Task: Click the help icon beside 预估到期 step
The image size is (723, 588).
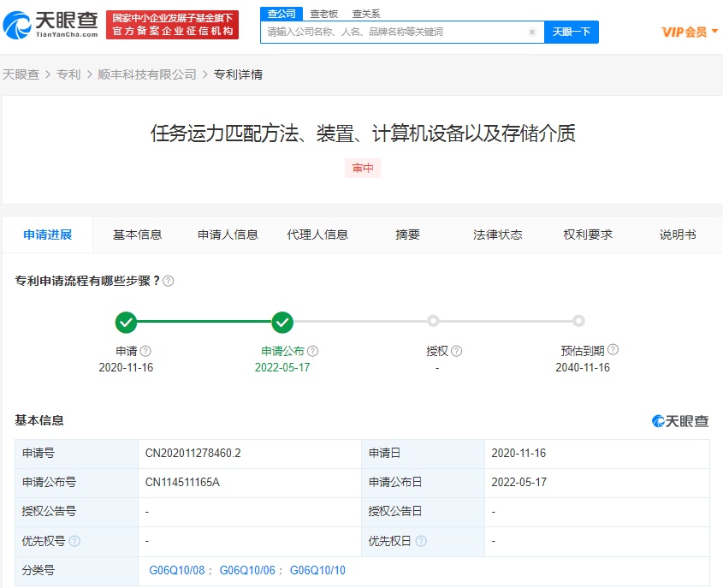Action: click(x=613, y=349)
